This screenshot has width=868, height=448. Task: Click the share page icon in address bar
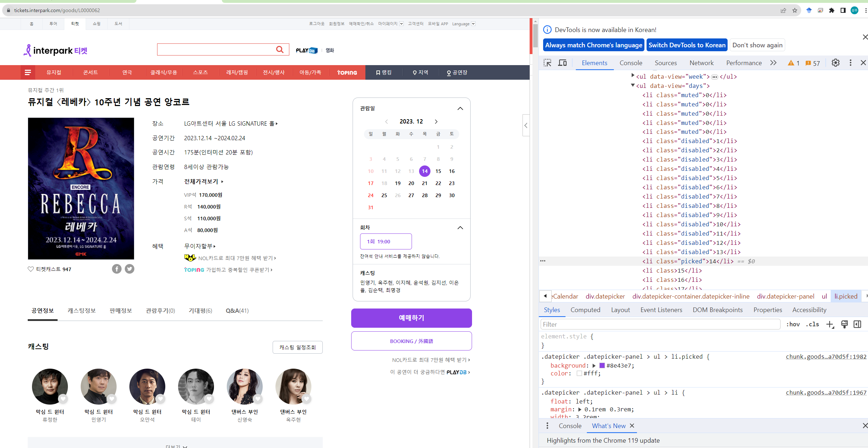pos(783,10)
